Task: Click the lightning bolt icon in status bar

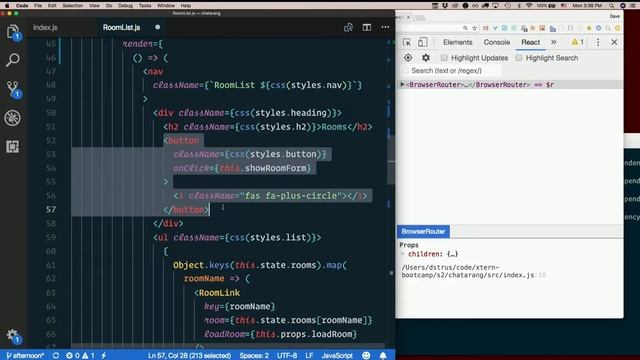Action: (x=104, y=356)
